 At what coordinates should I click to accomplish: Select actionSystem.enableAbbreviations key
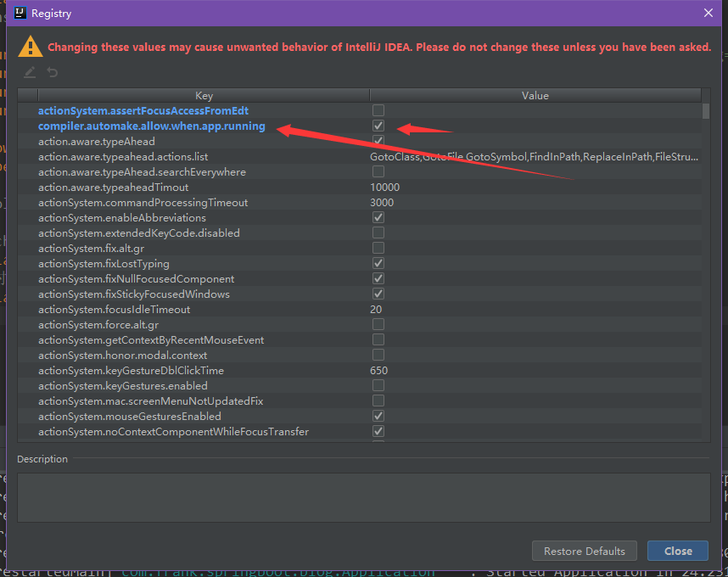point(122,218)
